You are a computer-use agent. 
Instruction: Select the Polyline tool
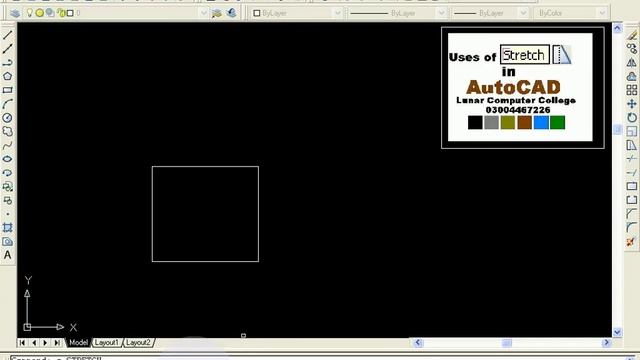coord(7,62)
